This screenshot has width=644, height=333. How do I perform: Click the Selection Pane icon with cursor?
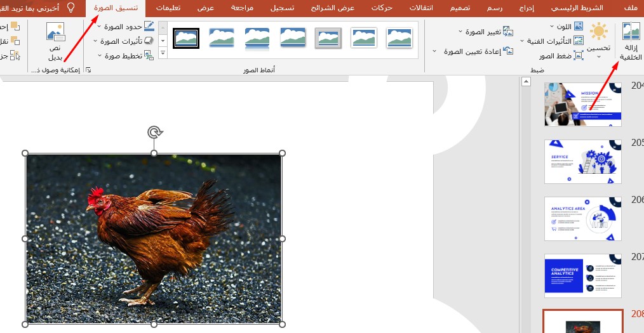click(15, 55)
